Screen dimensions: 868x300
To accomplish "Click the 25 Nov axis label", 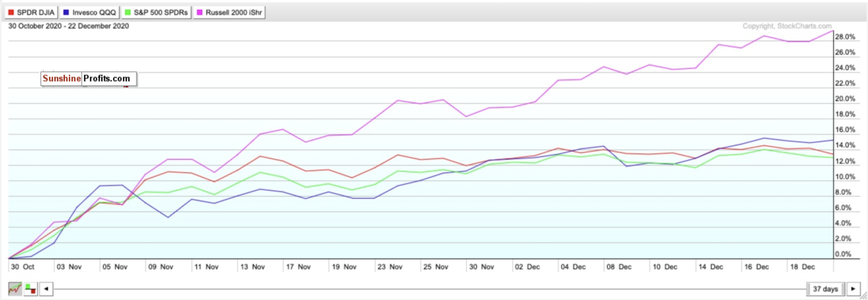I will coord(436,267).
